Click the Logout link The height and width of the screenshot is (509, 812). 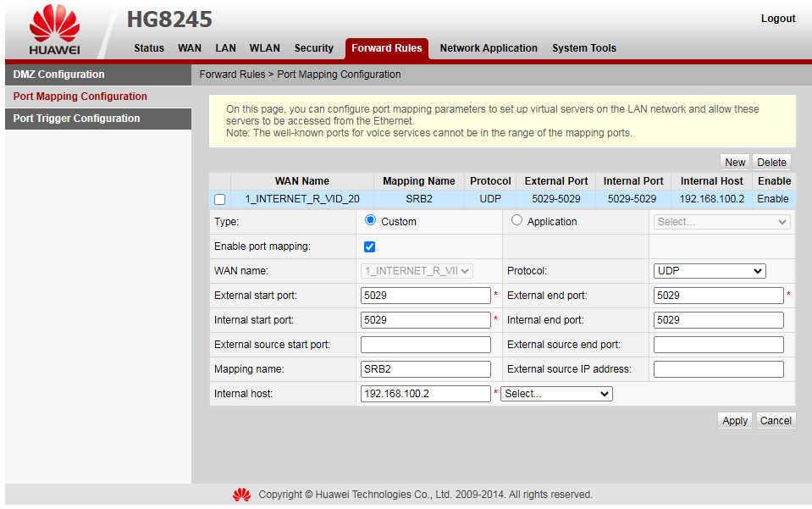point(778,19)
